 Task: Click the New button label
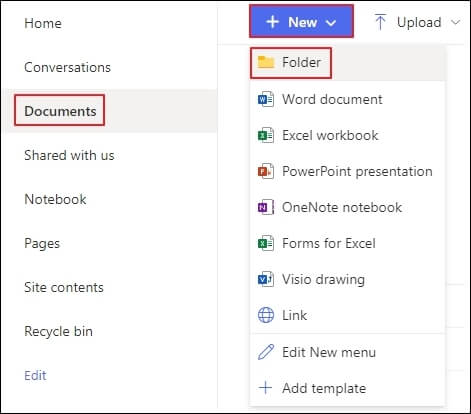point(302,22)
